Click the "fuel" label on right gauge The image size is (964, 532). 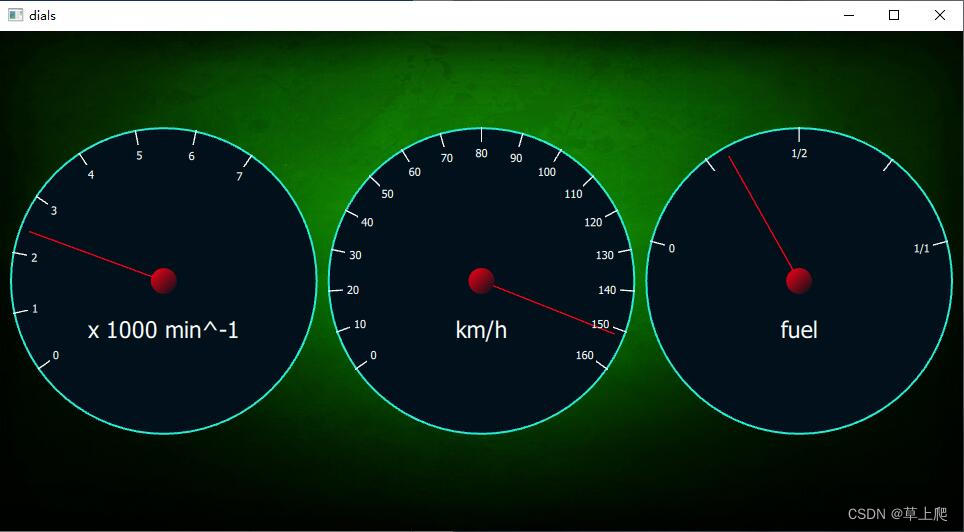point(799,330)
